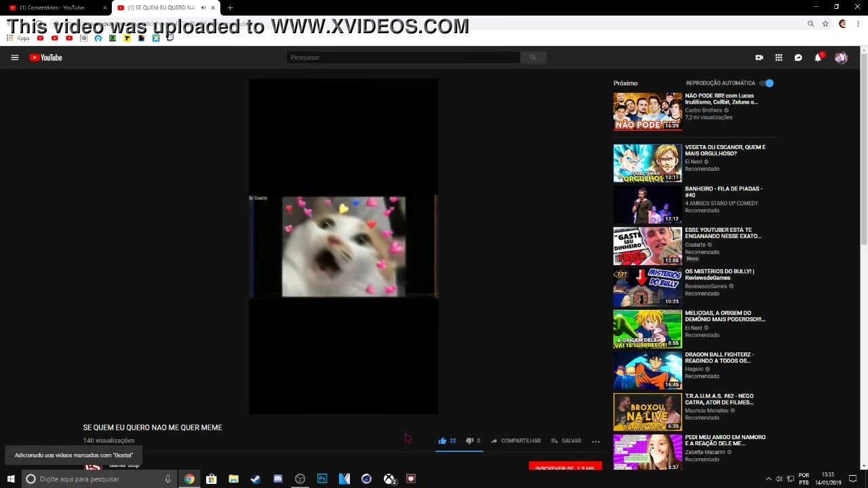Screen dimensions: 868x488
Task: Open the YouTube hamburger guide menu
Action: [14, 58]
